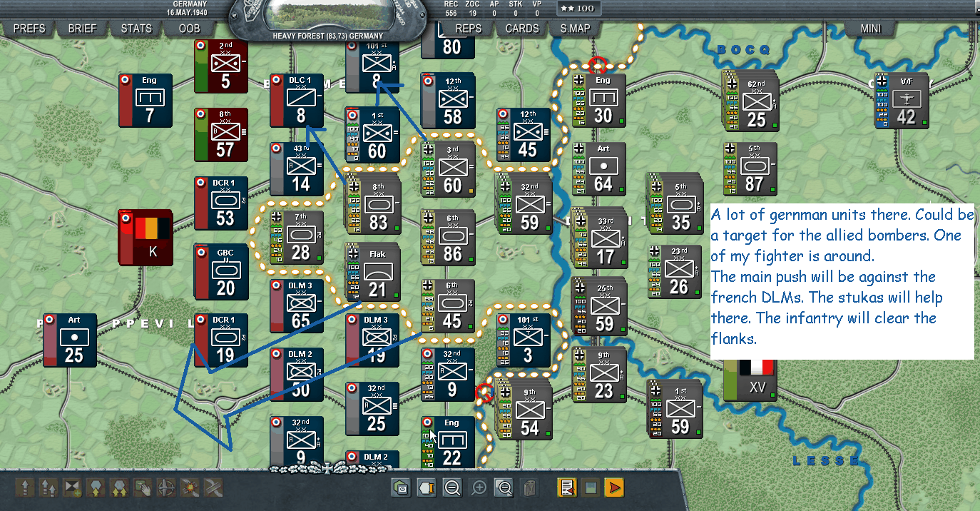980x511 pixels.
Task: Select the German Art unit counter 64
Action: pyautogui.click(x=598, y=169)
